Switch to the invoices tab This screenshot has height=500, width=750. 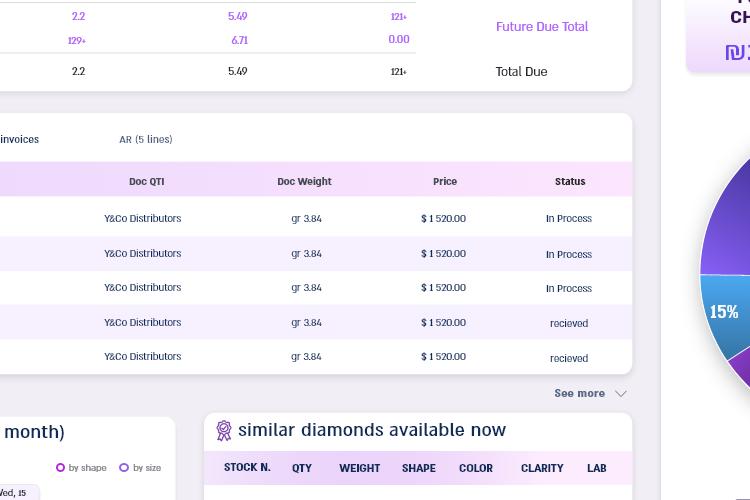coord(19,139)
